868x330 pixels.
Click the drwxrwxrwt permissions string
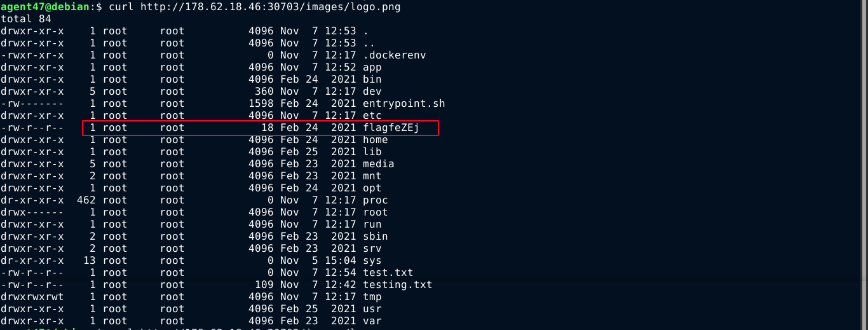click(32, 297)
